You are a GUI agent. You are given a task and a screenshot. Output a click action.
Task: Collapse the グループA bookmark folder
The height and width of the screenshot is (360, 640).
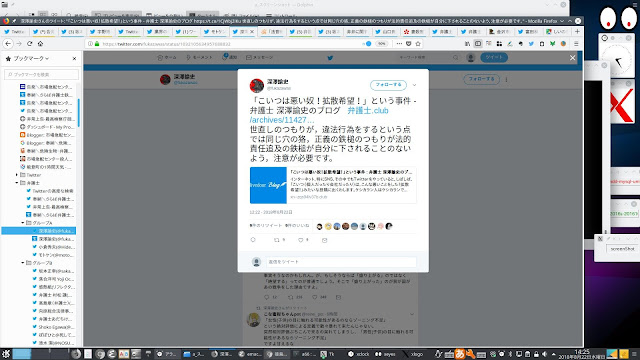pos(23,223)
